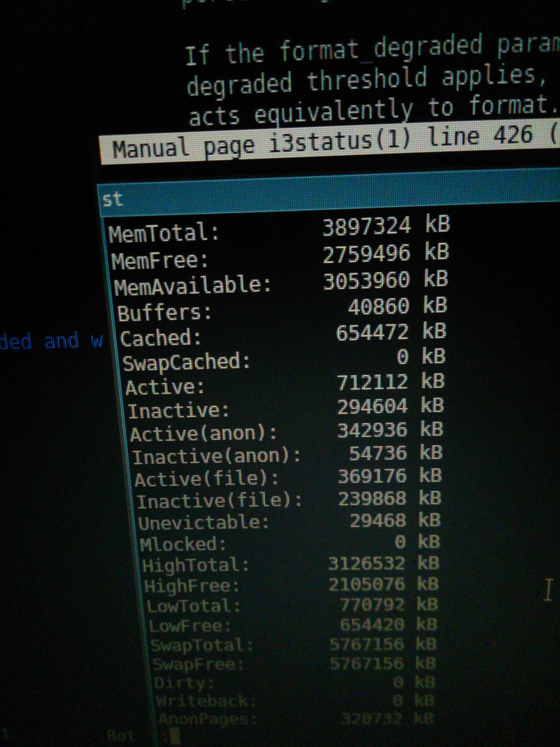The width and height of the screenshot is (560, 747).
Task: Click the SwapTotal value 5767156
Action: pos(367,645)
